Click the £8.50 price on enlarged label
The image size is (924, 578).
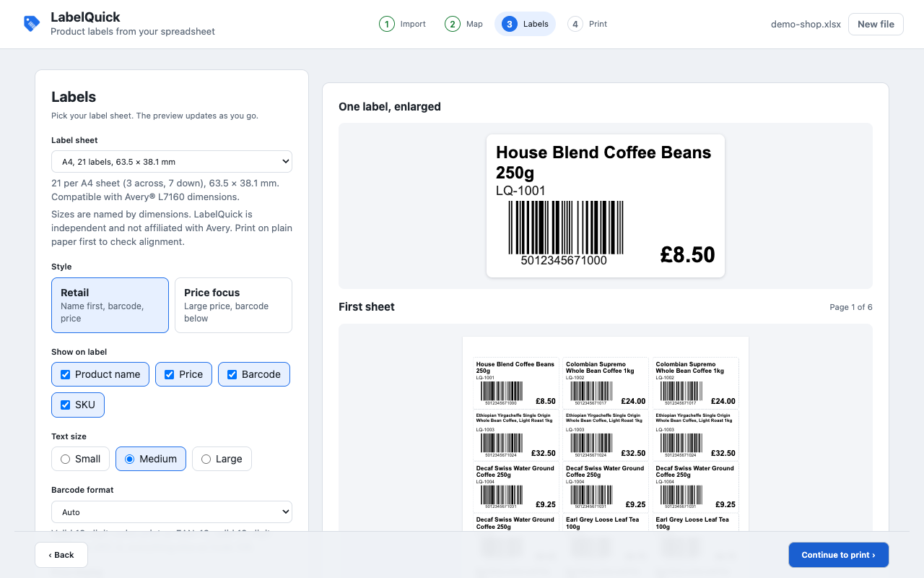pyautogui.click(x=687, y=254)
